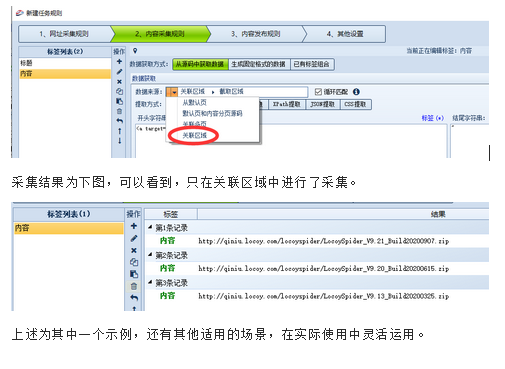Switch to JSON提取 extraction method
Viewport: 505px width, 369px height.
[322, 104]
